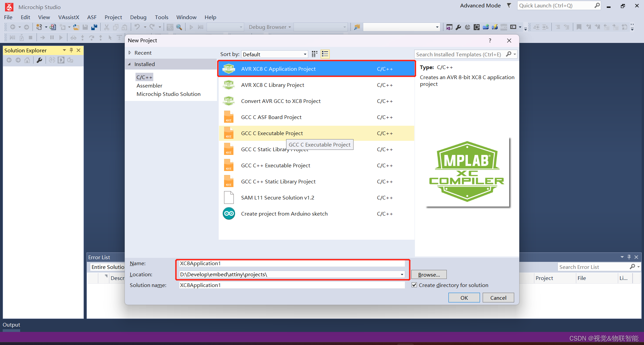Open the find combo box dropdown in toolbar
644x345 pixels.
pos(437,27)
